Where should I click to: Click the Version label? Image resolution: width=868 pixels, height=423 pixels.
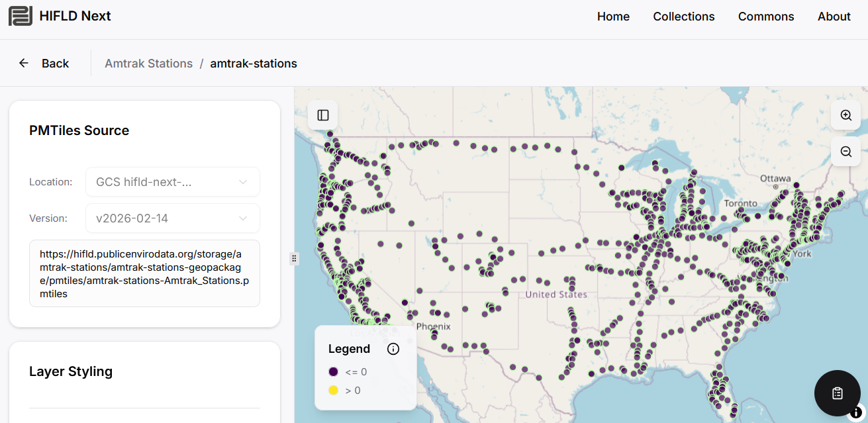click(48, 218)
